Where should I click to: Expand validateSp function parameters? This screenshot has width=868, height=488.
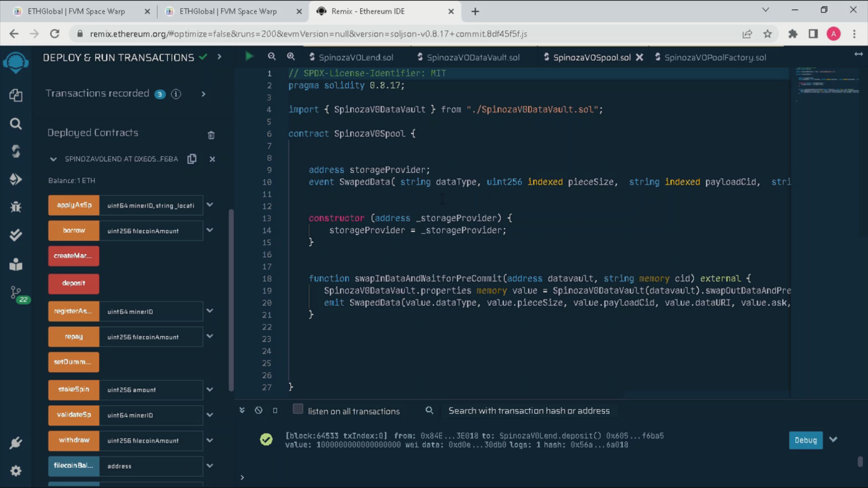coord(210,414)
